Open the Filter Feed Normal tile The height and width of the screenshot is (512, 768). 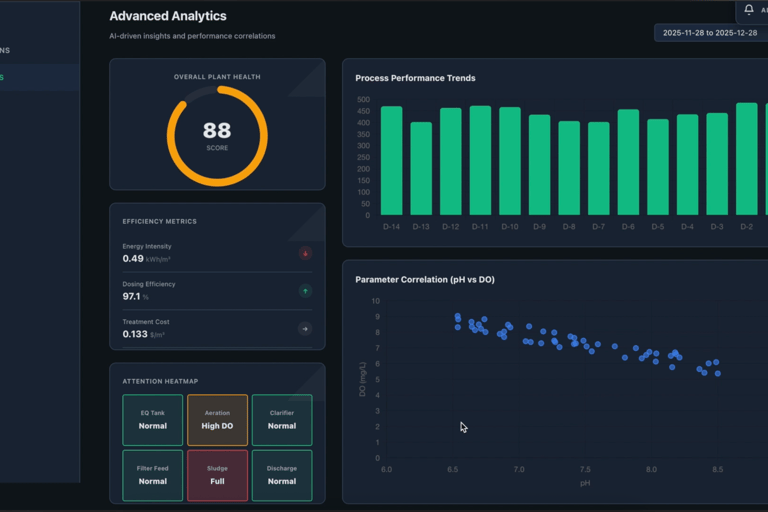[153, 475]
